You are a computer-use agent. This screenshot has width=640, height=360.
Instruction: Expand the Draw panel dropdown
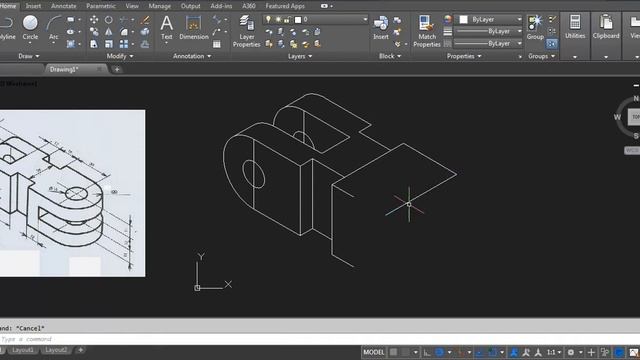coord(29,56)
